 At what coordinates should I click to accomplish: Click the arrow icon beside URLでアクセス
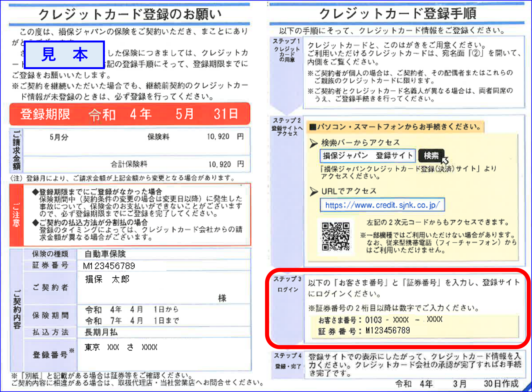tap(314, 191)
